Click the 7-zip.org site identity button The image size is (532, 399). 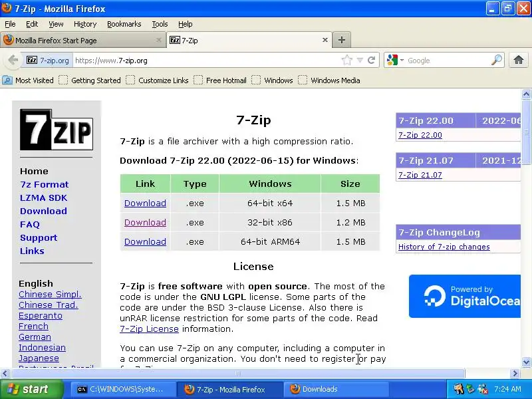(47, 61)
